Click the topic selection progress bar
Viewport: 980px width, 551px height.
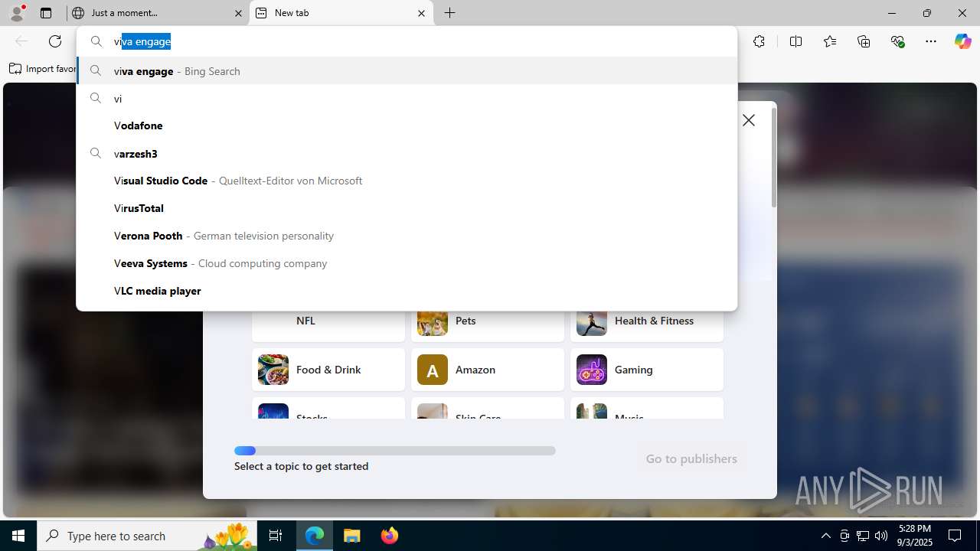pyautogui.click(x=395, y=451)
